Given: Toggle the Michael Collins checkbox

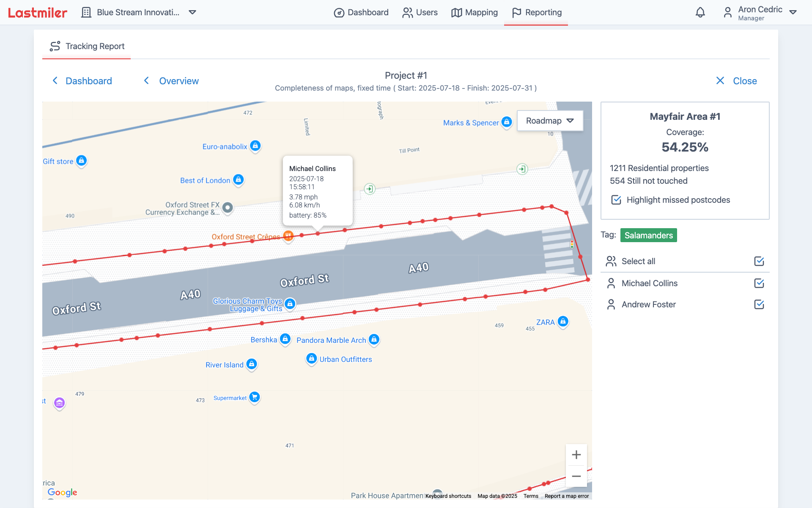Looking at the screenshot, I should [x=759, y=283].
